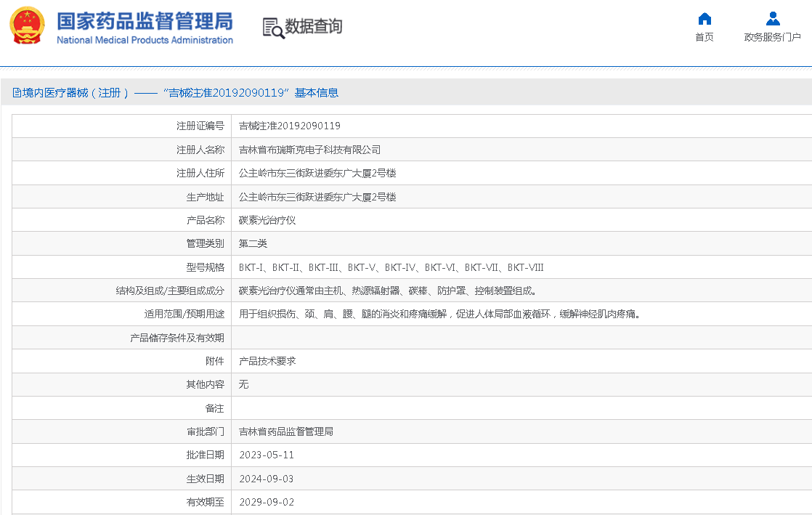This screenshot has height=515, width=812.
Task: Click the 数据查询 heading text
Action: (314, 27)
